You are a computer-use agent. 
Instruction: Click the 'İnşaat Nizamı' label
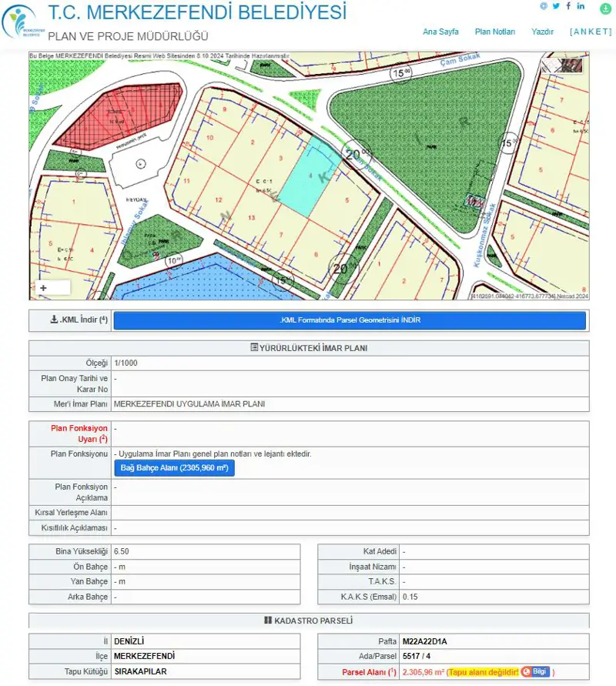373,567
